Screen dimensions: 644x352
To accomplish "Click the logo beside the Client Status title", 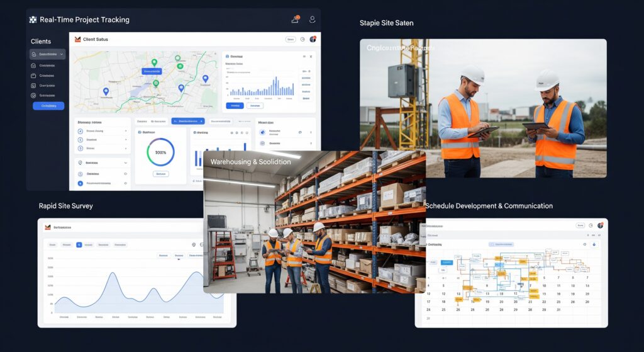I will pos(78,40).
